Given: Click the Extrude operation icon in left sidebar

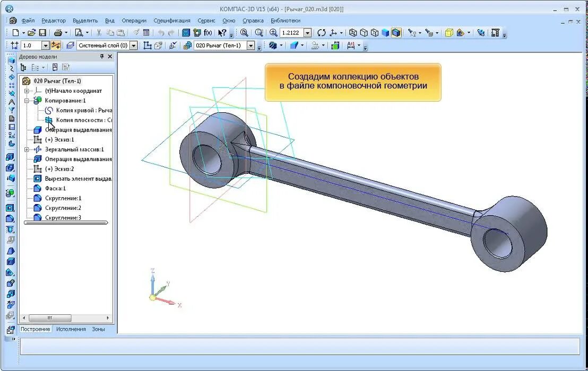Looking at the screenshot, I should pos(11,157).
